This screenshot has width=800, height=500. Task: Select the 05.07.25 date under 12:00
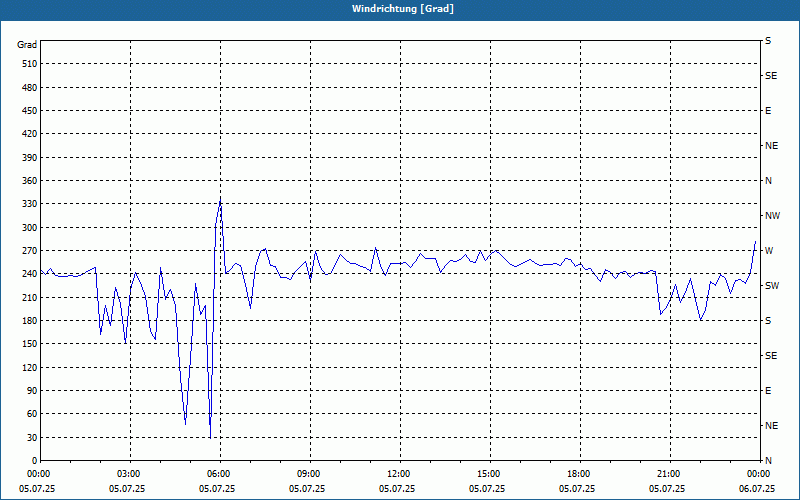pos(396,489)
